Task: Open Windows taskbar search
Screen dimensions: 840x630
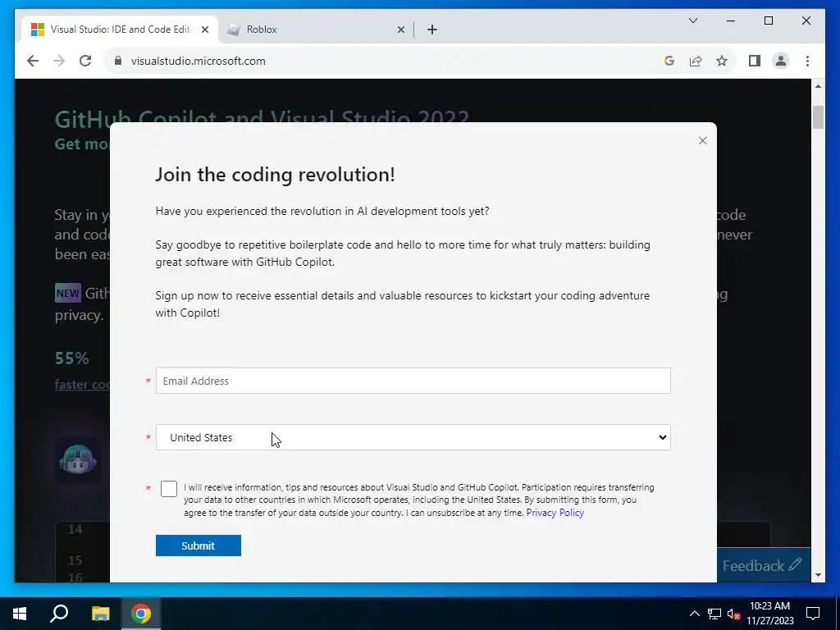Action: [x=59, y=614]
